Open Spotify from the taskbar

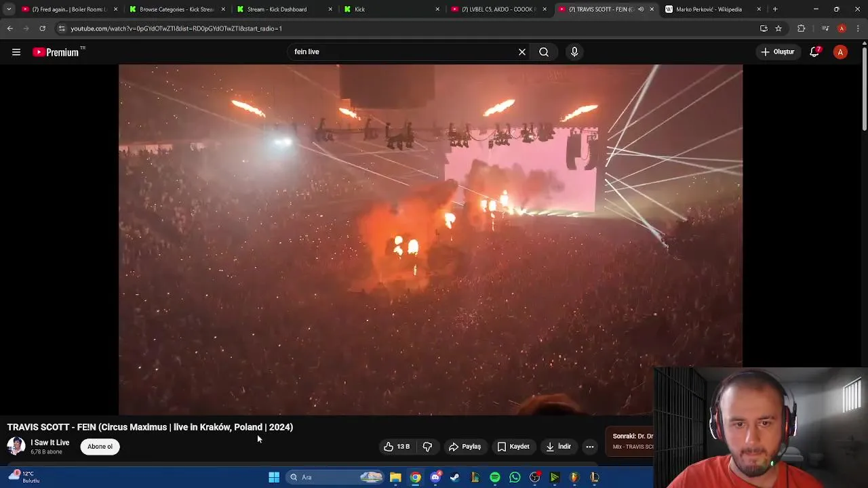pyautogui.click(x=495, y=477)
